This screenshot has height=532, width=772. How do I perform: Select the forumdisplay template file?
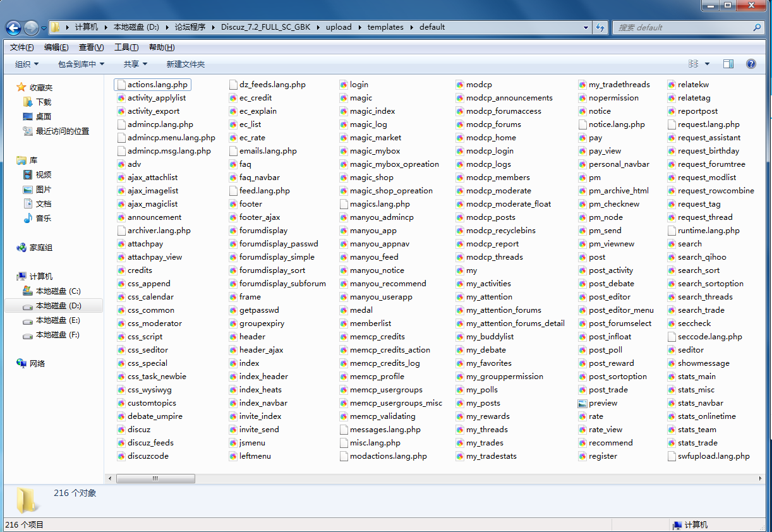point(263,231)
